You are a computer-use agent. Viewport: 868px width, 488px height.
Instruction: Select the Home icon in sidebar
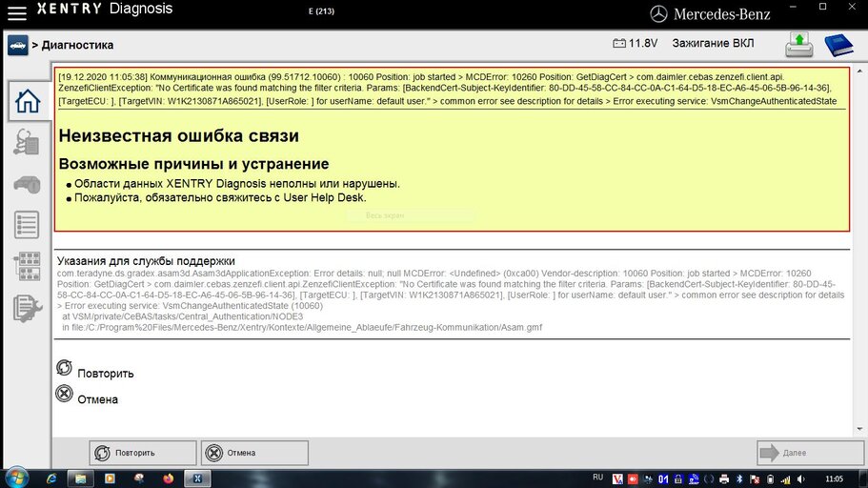pyautogui.click(x=28, y=101)
